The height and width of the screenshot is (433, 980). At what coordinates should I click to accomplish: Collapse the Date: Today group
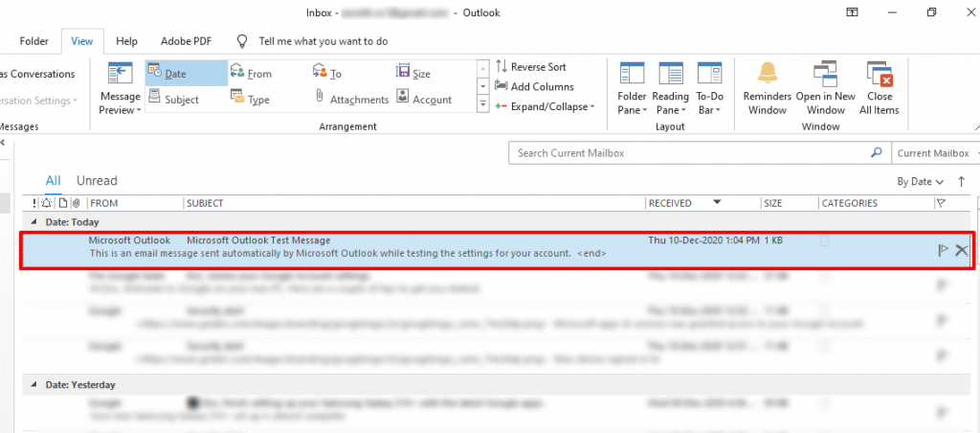pyautogui.click(x=33, y=222)
